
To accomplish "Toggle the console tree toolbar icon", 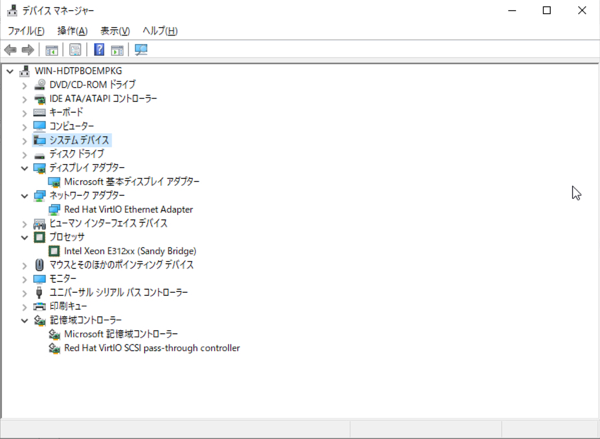I will [x=52, y=50].
